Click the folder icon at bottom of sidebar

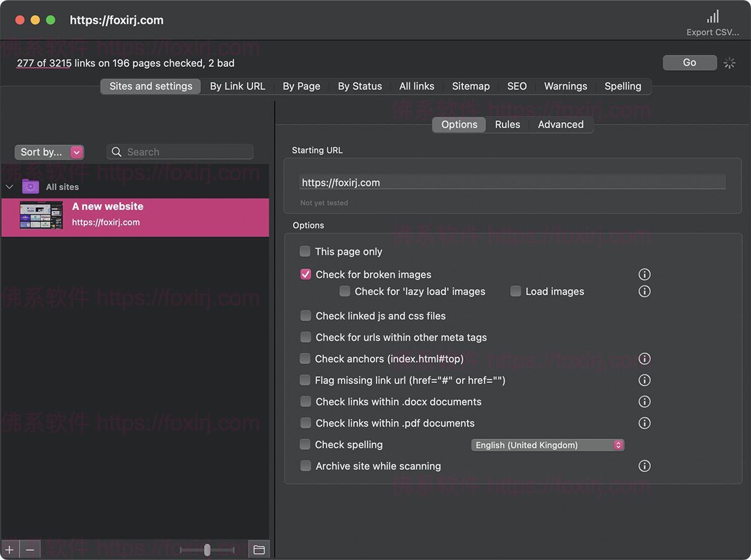pyautogui.click(x=258, y=550)
